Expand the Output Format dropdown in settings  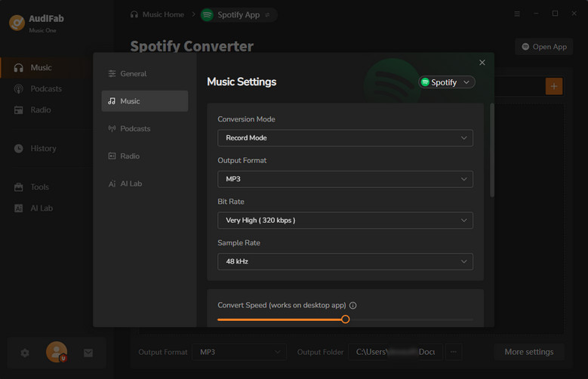tap(345, 180)
